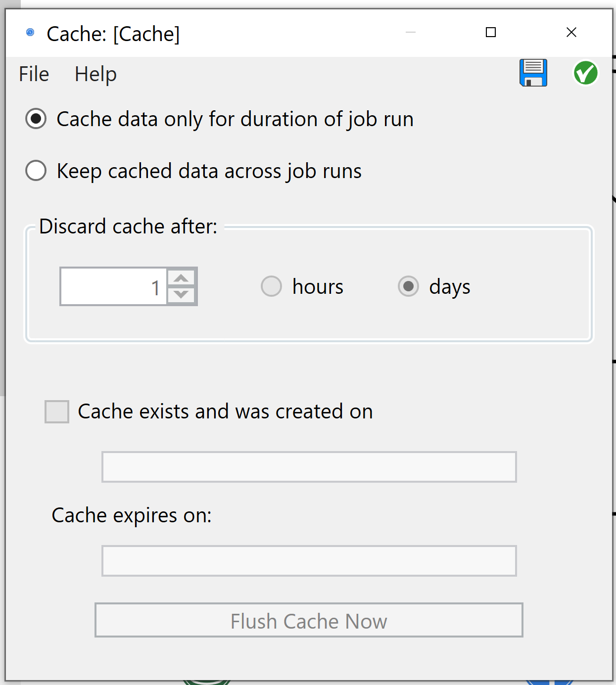Click the up arrow to increase discard value
Viewport: 616px width, 685px height.
[182, 278]
